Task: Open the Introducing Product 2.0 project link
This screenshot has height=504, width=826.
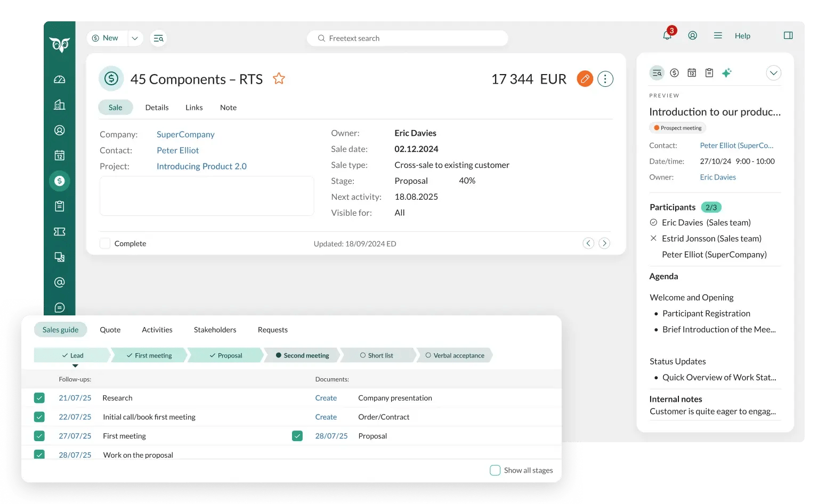Action: click(201, 166)
